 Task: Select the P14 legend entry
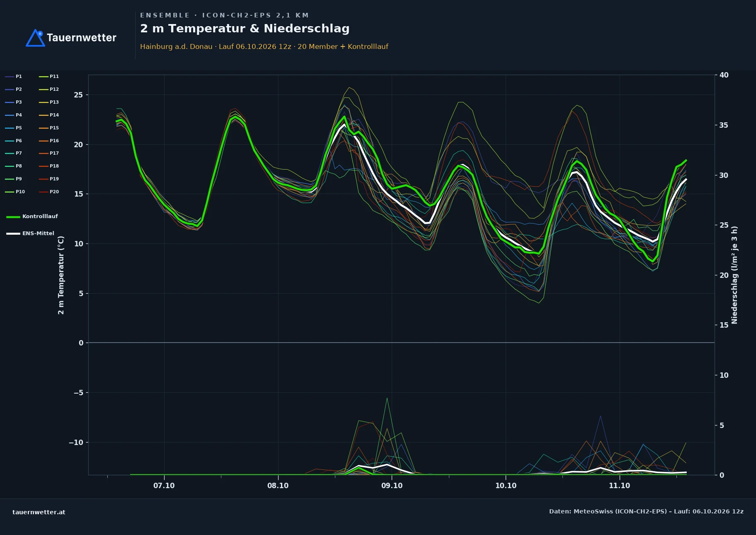[x=49, y=115]
